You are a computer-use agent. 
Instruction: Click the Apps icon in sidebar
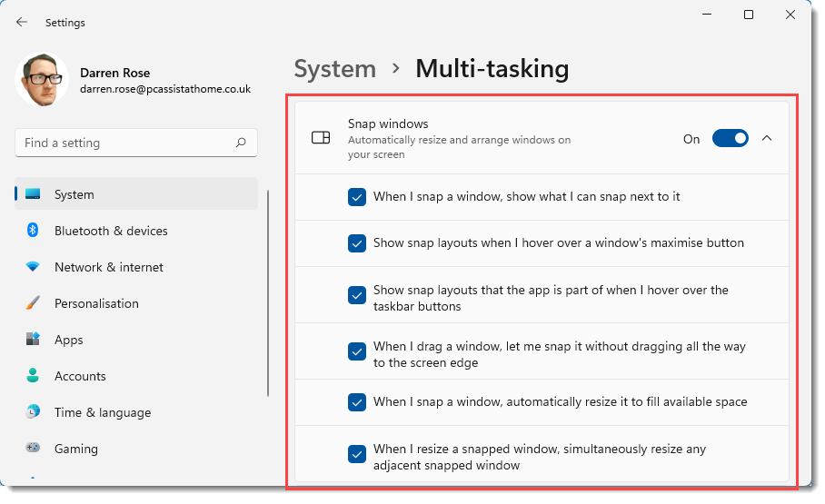click(33, 339)
